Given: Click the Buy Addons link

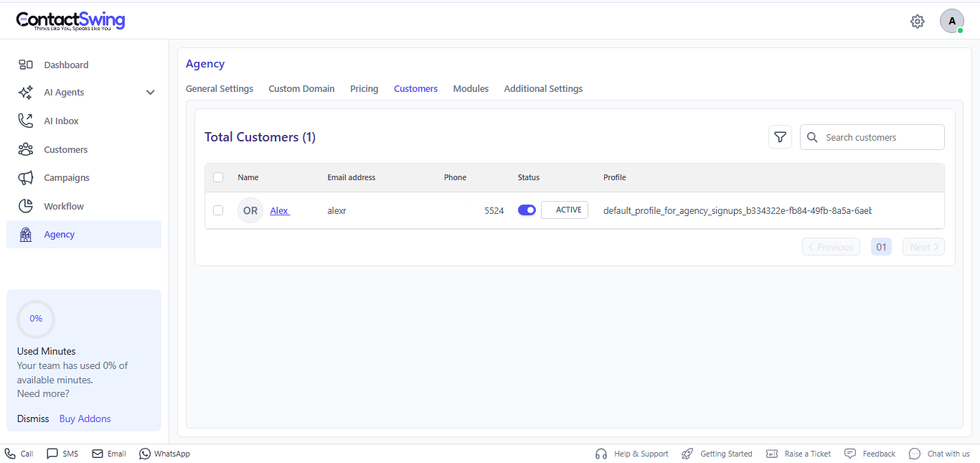Looking at the screenshot, I should pyautogui.click(x=85, y=418).
